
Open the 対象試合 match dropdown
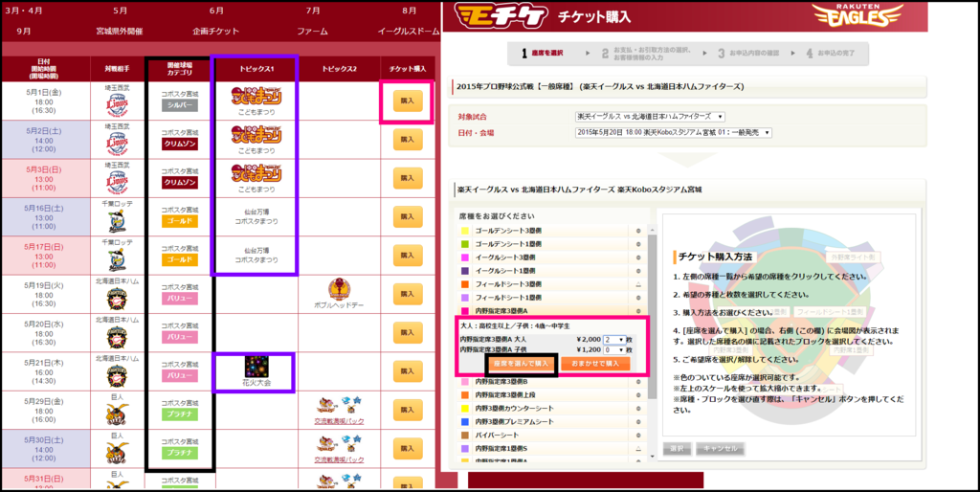click(x=650, y=117)
